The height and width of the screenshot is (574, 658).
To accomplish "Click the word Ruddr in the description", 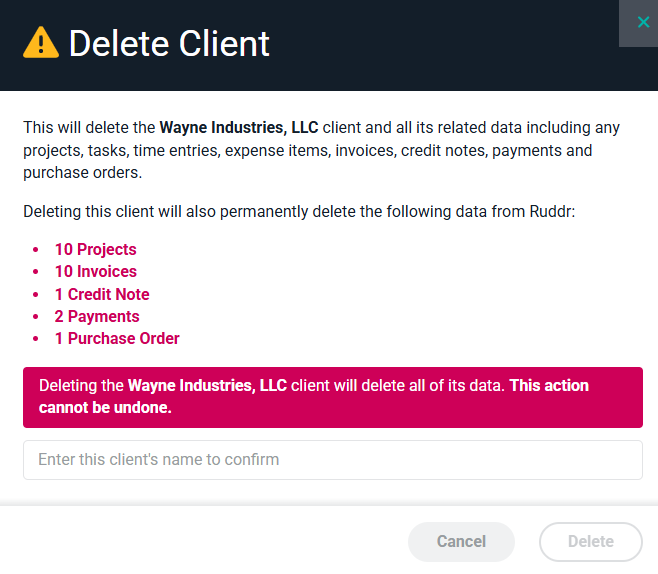I will (x=550, y=213).
